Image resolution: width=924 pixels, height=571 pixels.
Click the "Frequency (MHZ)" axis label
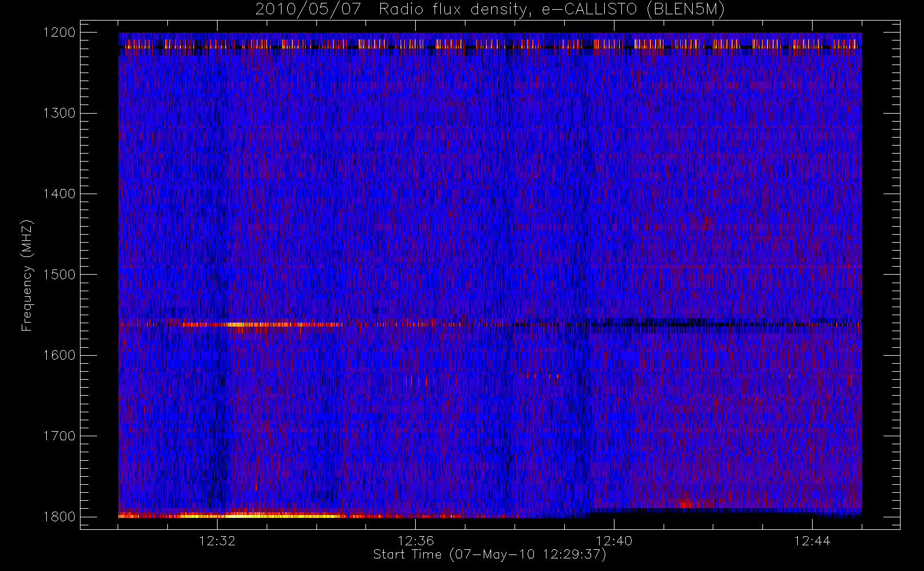click(26, 275)
